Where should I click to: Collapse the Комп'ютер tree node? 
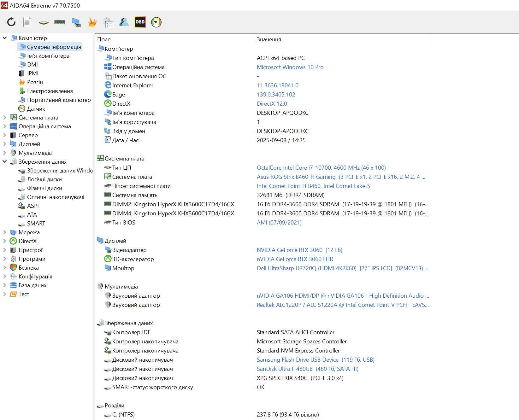[4, 38]
